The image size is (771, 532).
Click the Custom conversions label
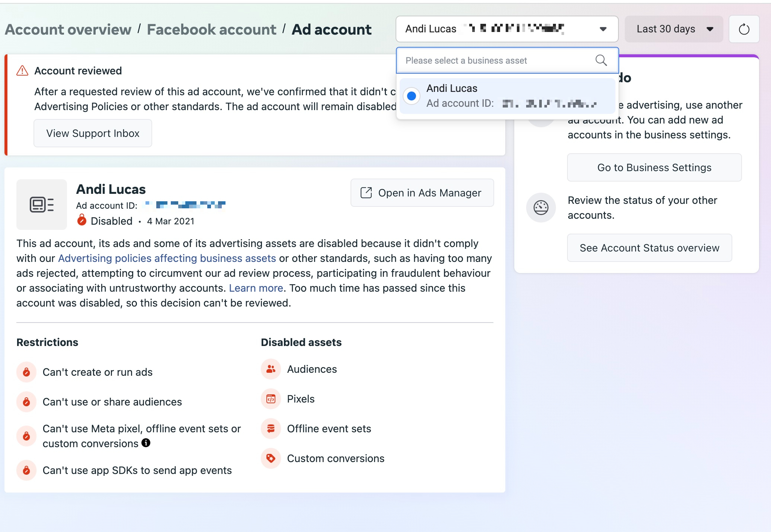[x=336, y=458]
